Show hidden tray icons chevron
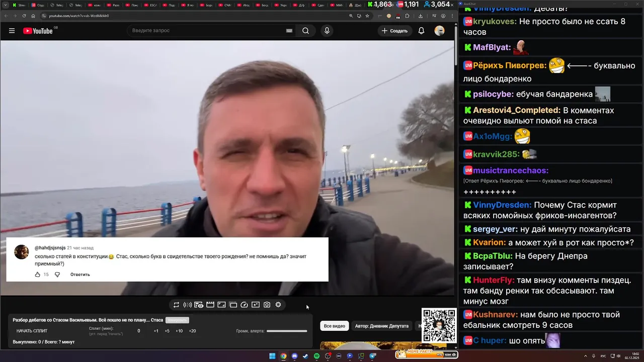Image resolution: width=644 pixels, height=362 pixels. tap(586, 356)
